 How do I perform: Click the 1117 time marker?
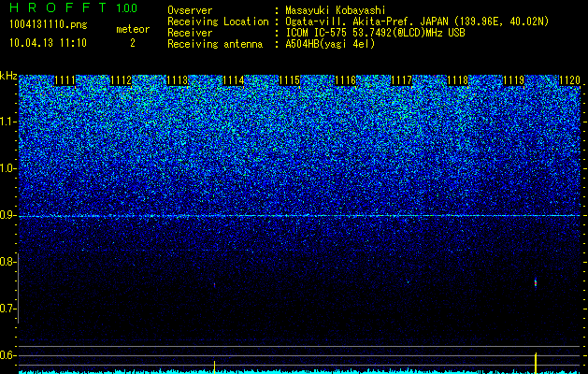click(x=402, y=80)
